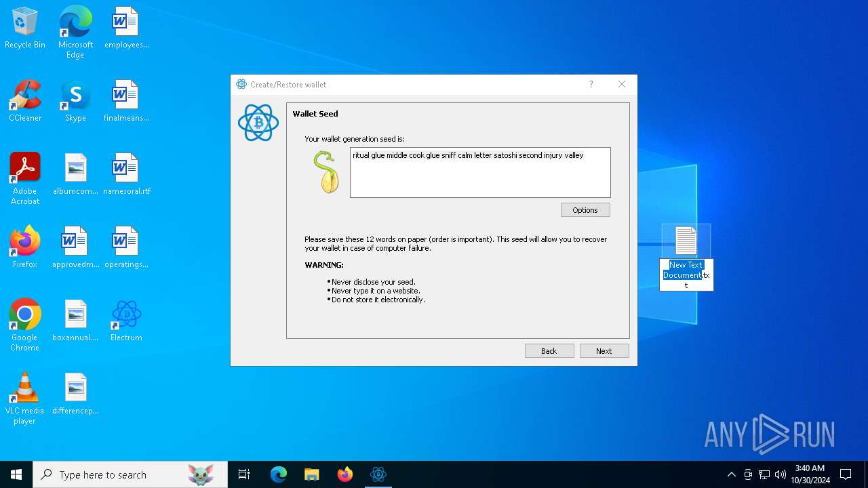Viewport: 868px width, 488px height.
Task: Open File Explorer from the taskbar
Action: (x=312, y=474)
